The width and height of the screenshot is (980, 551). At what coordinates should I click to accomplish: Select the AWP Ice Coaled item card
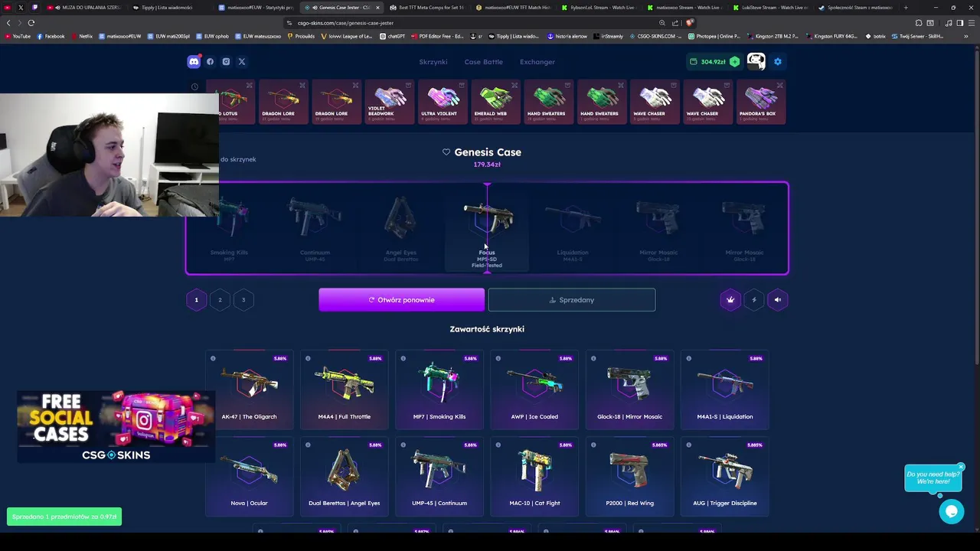tap(534, 390)
